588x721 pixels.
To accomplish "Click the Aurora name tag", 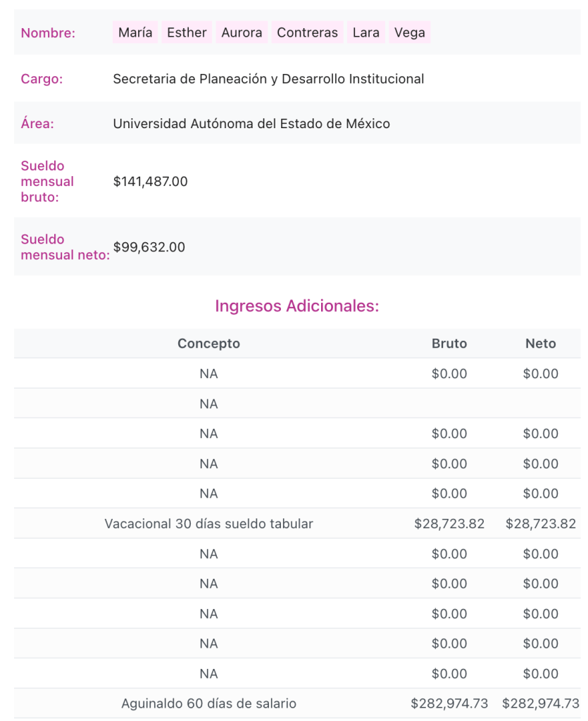I will point(242,32).
